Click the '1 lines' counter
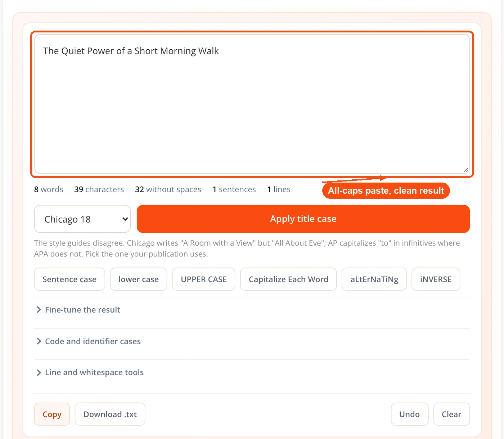The image size is (504, 439). pyautogui.click(x=279, y=189)
